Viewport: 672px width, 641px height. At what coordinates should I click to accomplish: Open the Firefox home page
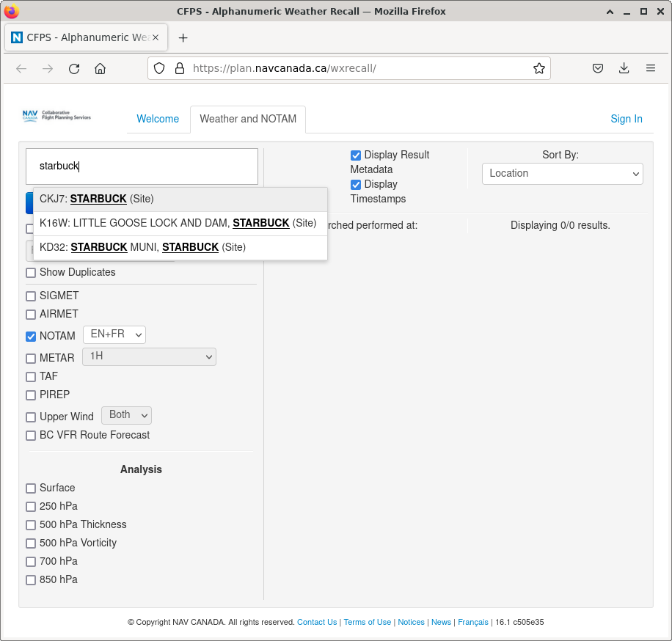[101, 68]
